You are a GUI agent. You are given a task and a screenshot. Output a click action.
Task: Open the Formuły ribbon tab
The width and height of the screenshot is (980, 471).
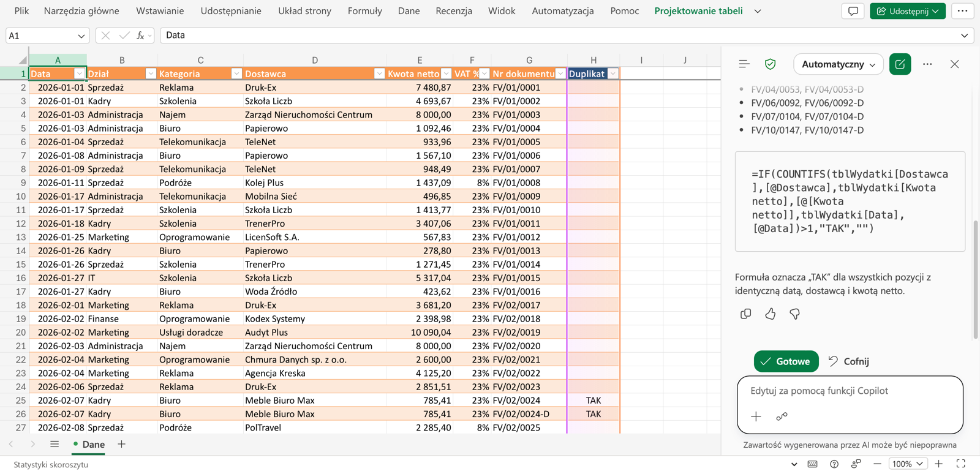[364, 11]
